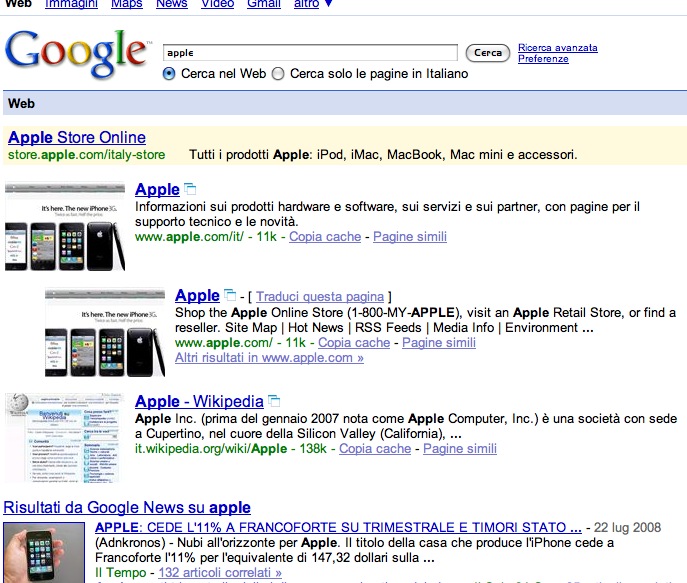Click the hand holding iPhone news thumbnail

pyautogui.click(x=44, y=552)
